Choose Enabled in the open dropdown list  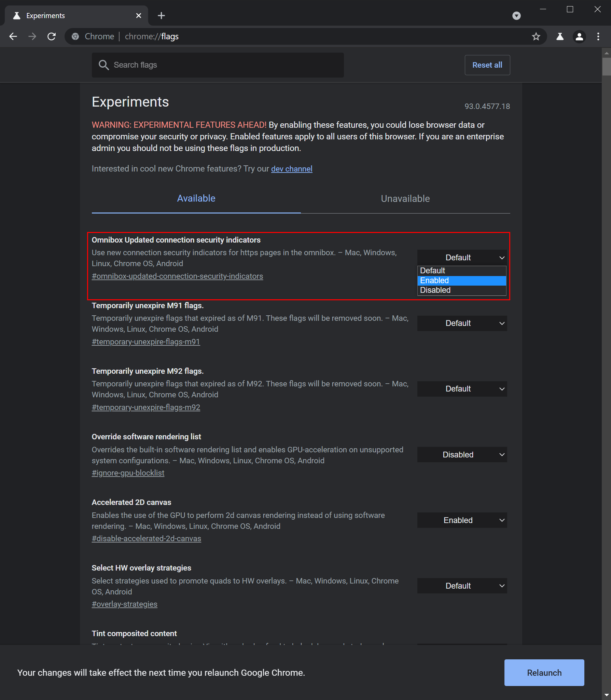click(462, 280)
